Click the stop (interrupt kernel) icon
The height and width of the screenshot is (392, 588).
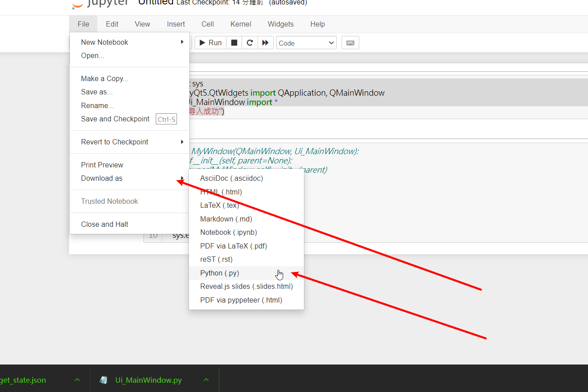coord(234,43)
